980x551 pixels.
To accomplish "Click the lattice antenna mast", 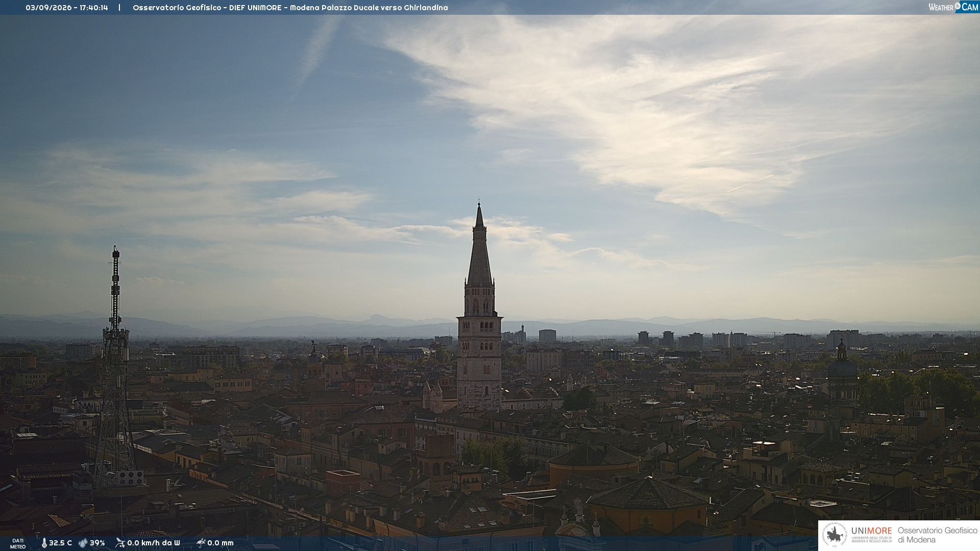I will click(115, 367).
